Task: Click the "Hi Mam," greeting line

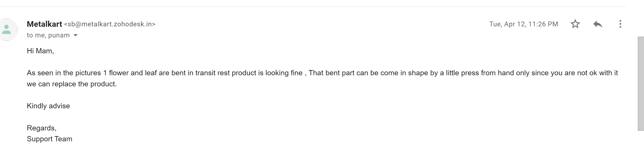Action: pos(40,51)
